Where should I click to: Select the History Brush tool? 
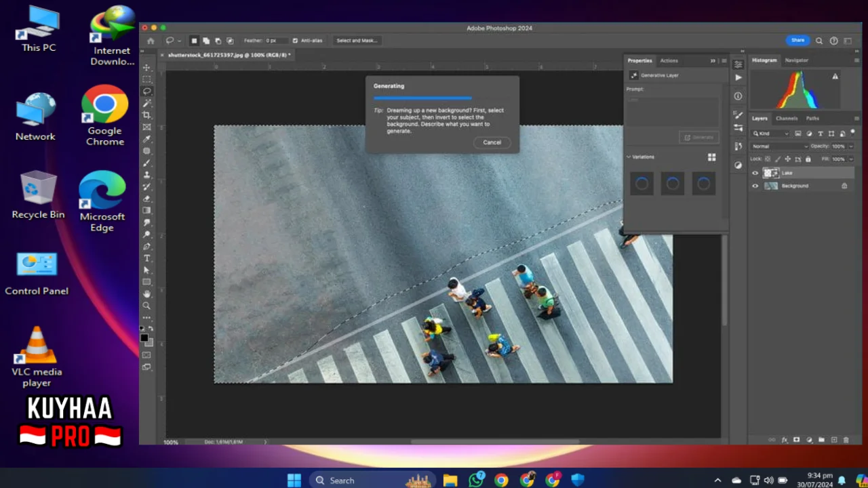(146, 186)
